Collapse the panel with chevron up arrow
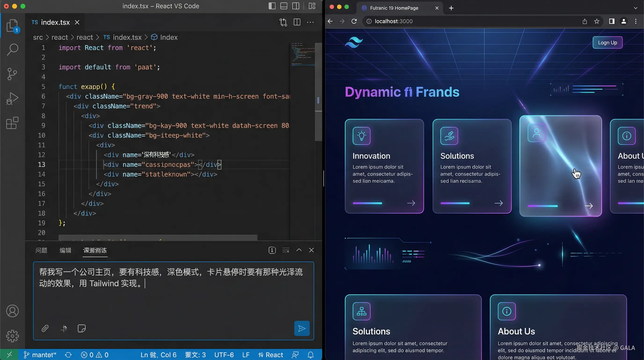Screen dimensions: 644x360 click(x=299, y=250)
